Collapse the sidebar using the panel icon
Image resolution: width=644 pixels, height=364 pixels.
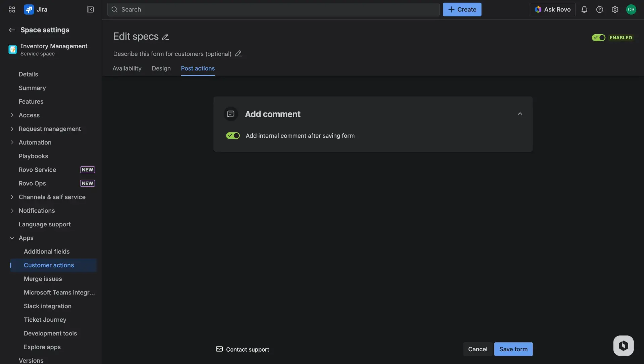pyautogui.click(x=90, y=9)
